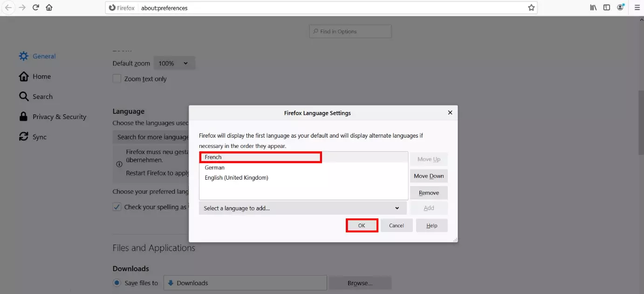Click the browser back arrow icon
Image resolution: width=644 pixels, height=294 pixels.
[8, 7]
